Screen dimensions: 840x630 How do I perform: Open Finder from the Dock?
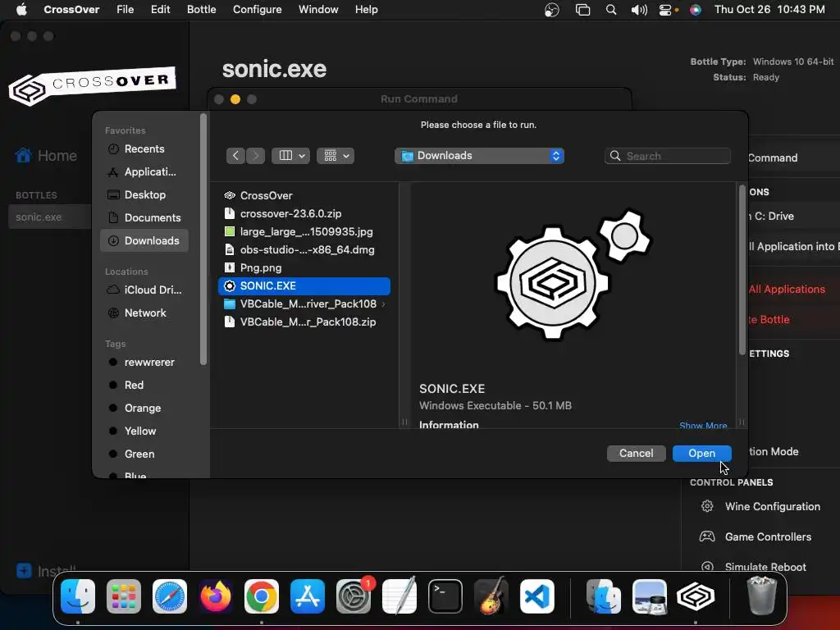(x=78, y=596)
